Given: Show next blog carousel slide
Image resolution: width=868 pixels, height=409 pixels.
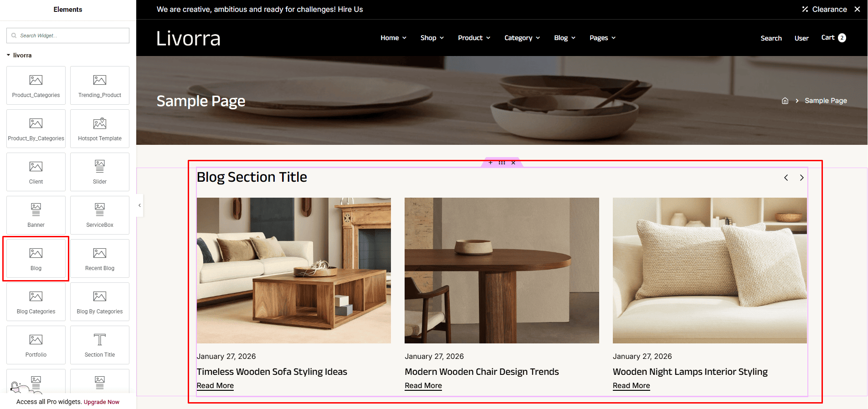Looking at the screenshot, I should (801, 178).
